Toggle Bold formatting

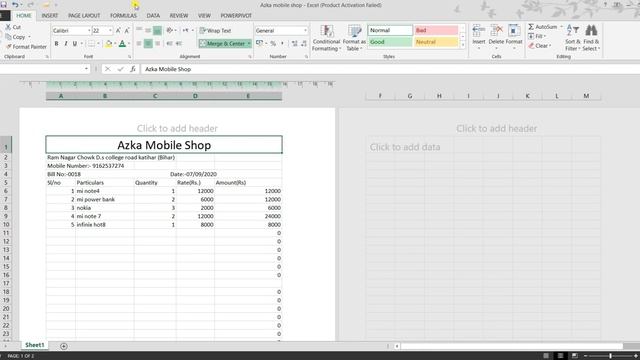pyautogui.click(x=56, y=43)
